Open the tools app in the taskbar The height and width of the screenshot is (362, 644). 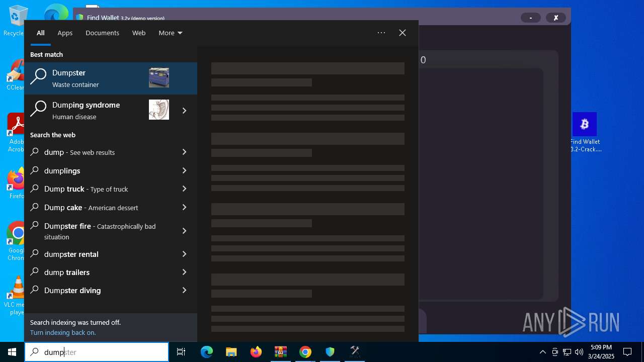[355, 352]
